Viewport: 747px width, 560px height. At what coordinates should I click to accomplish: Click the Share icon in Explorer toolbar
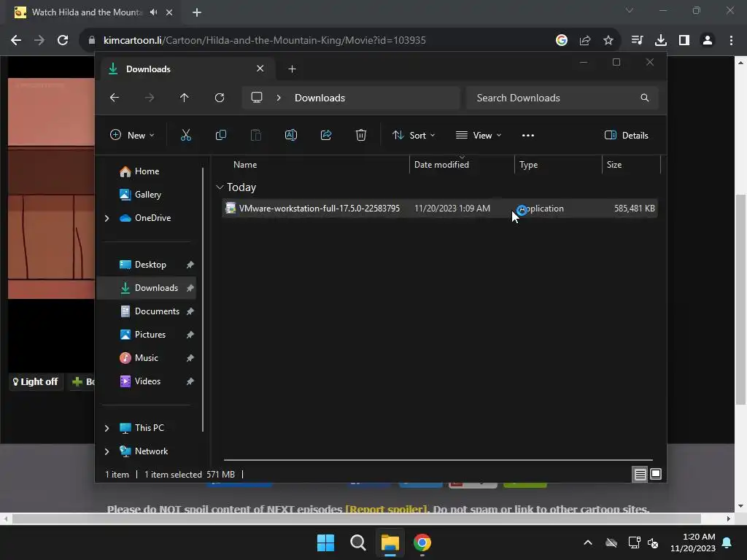[x=326, y=135]
